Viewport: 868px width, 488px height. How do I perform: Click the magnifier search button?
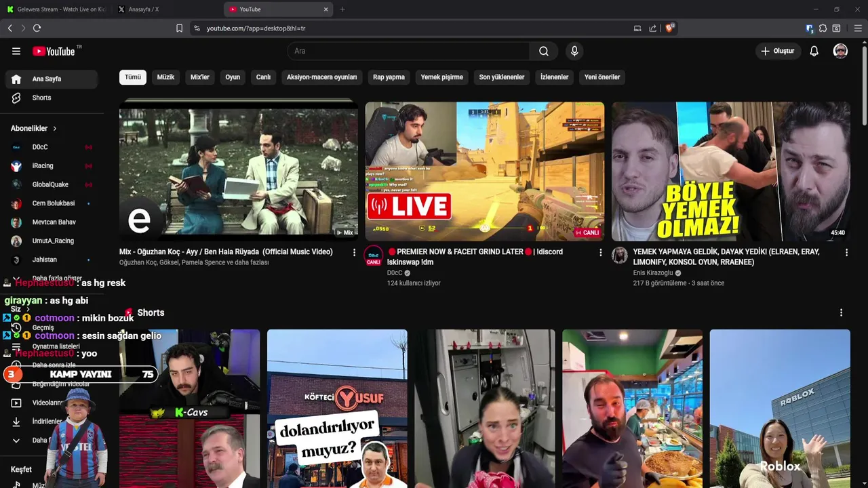pyautogui.click(x=544, y=51)
